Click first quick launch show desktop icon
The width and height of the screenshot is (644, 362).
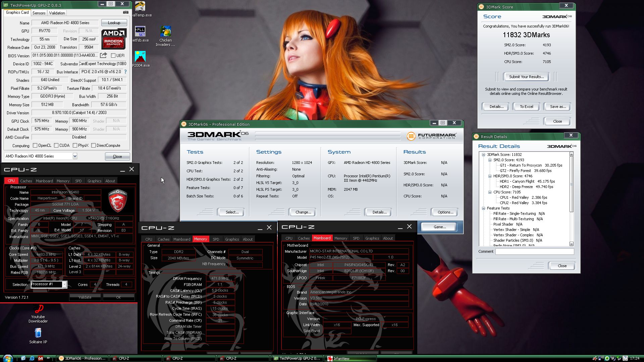point(23,358)
